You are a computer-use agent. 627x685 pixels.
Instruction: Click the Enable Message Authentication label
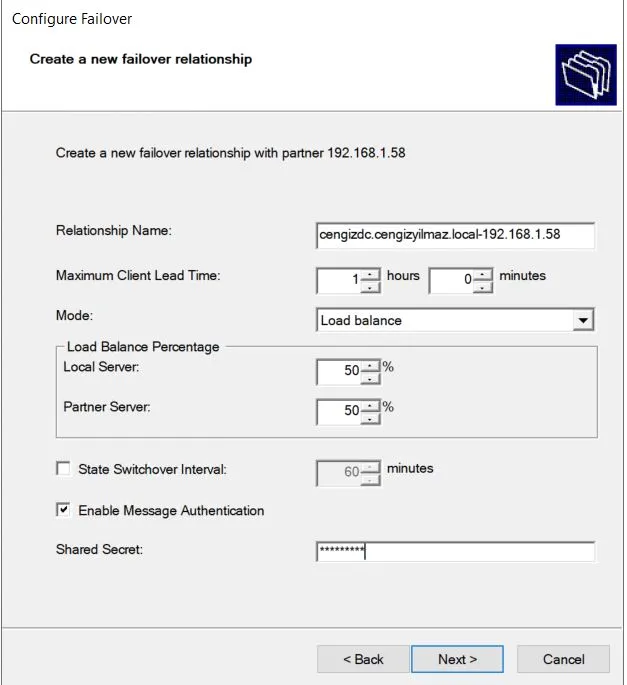coord(171,510)
